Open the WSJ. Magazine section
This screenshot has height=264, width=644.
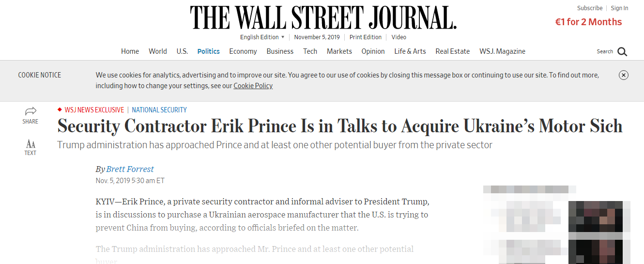(502, 51)
